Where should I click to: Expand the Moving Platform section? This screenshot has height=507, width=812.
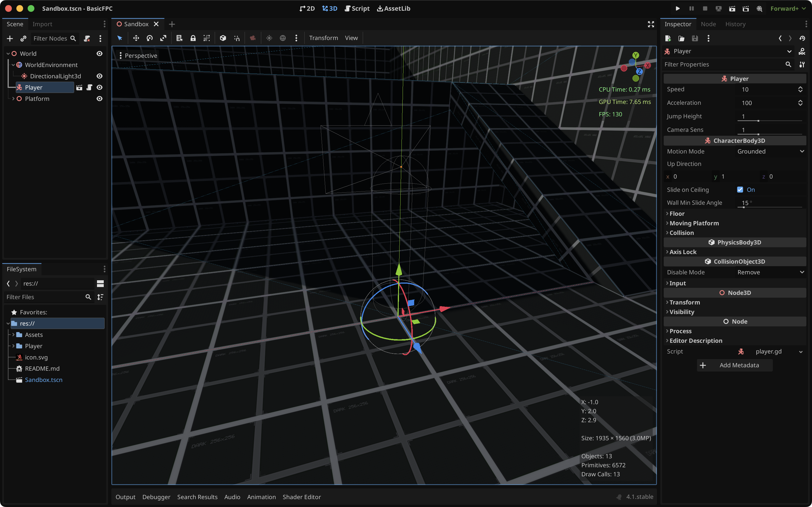pos(693,223)
